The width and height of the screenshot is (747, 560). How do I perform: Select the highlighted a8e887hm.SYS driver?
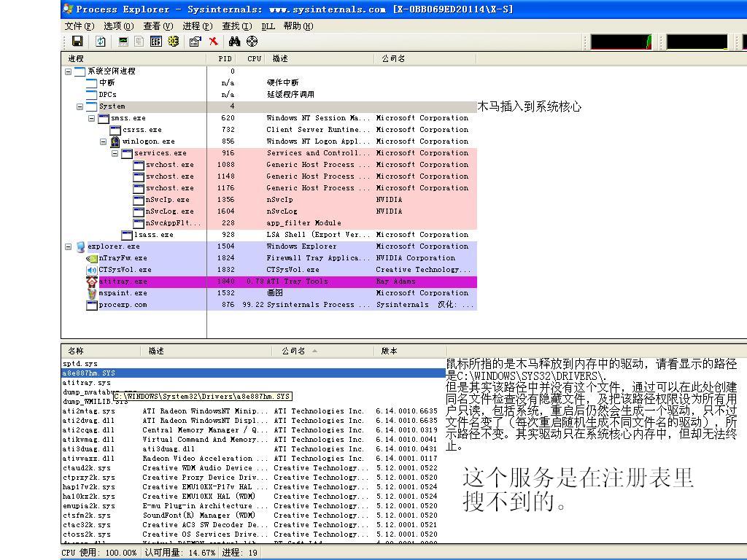pos(253,373)
